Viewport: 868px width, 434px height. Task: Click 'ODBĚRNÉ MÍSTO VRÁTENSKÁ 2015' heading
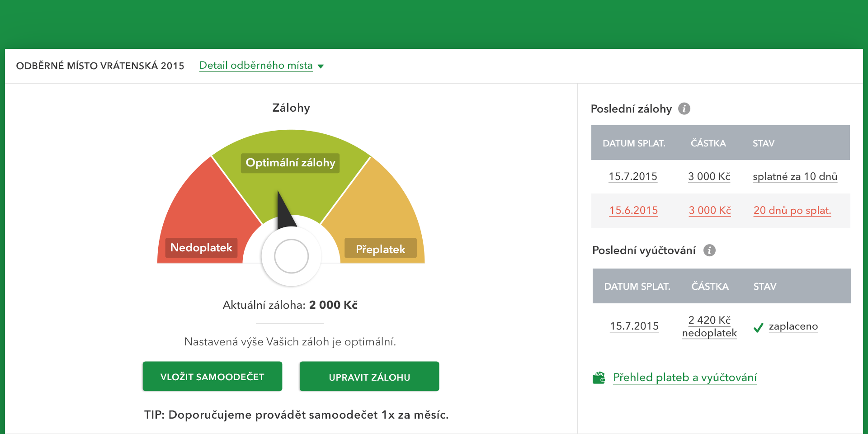coord(100,66)
